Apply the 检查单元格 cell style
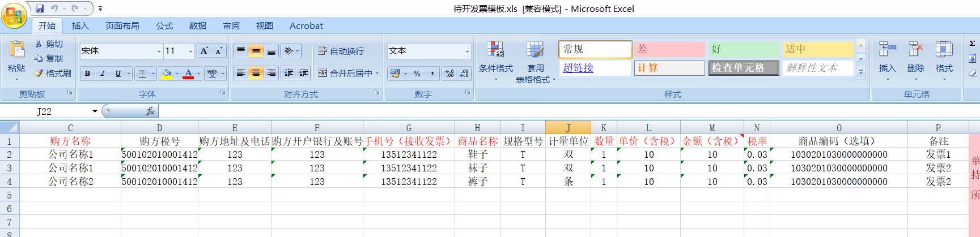980x237 pixels. click(x=743, y=68)
